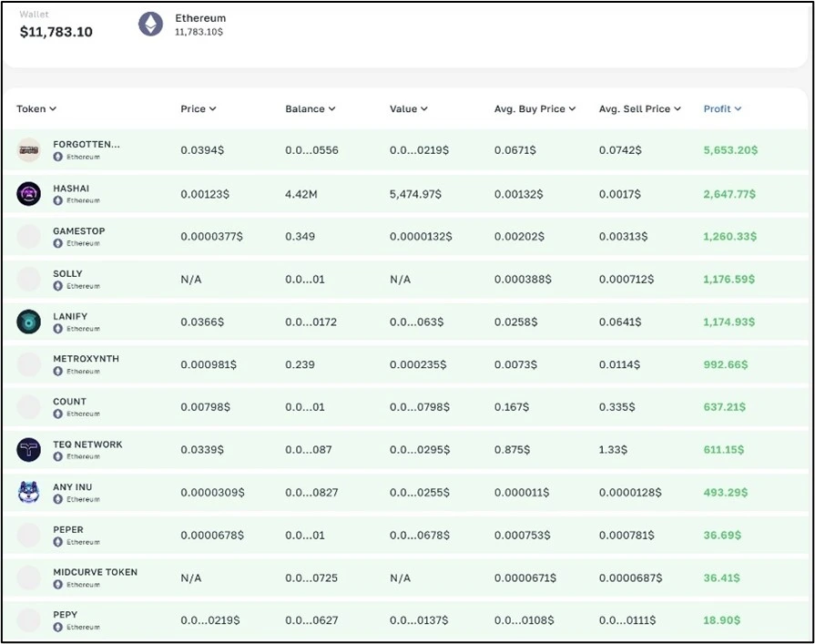Click TEQ NETWORK avg sell price 1.33$
This screenshot has height=644, width=815.
point(613,450)
